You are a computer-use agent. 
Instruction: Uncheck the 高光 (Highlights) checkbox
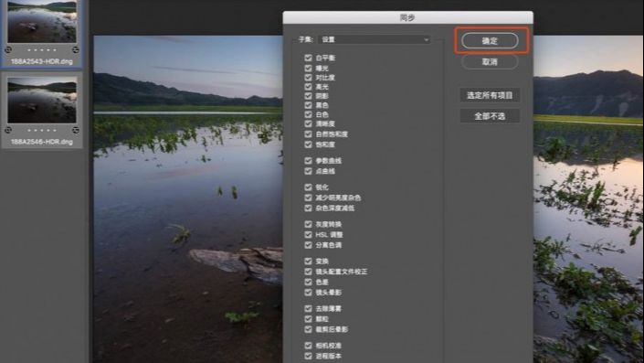pos(309,87)
